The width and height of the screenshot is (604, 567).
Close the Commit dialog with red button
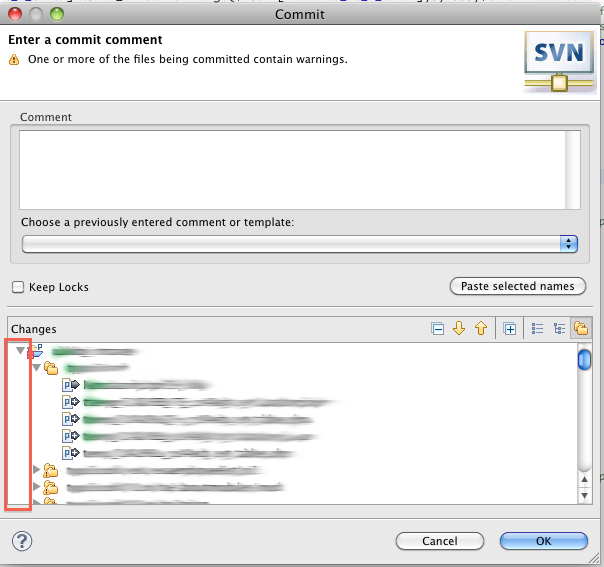15,14
